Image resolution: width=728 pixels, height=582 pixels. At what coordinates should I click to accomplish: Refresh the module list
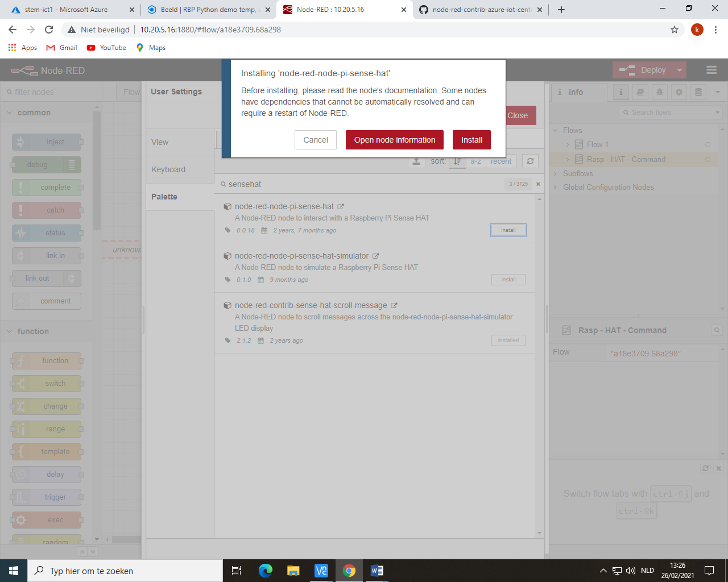coord(530,161)
